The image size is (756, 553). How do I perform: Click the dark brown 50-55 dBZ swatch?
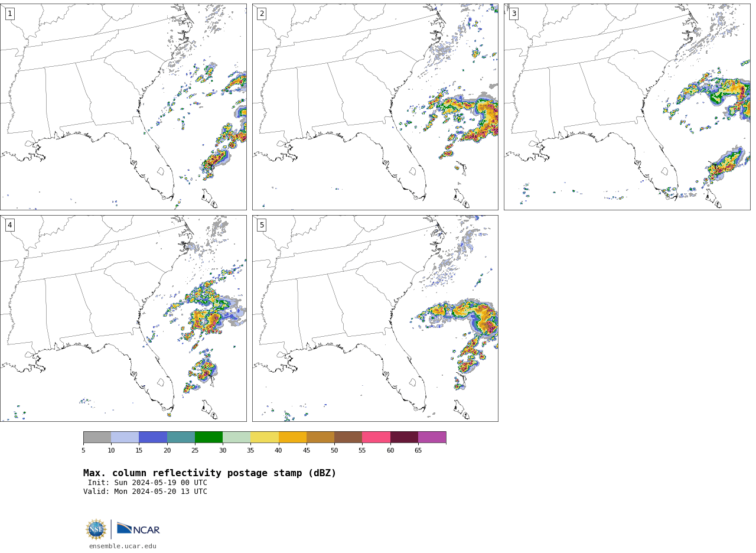tap(348, 437)
